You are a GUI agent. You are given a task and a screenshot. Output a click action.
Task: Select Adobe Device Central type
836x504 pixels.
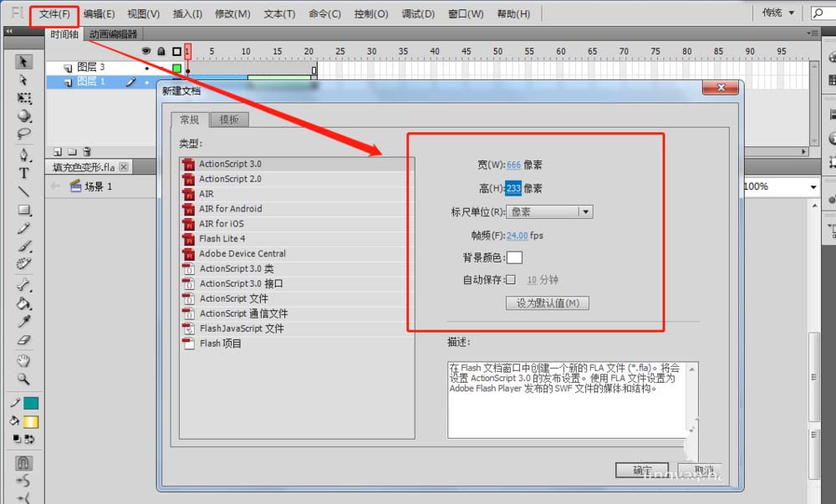[297, 253]
